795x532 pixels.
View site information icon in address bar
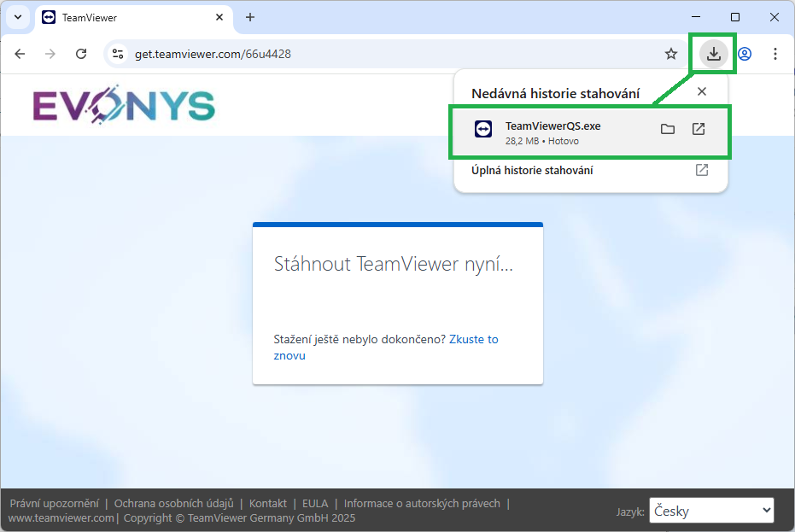[x=118, y=54]
